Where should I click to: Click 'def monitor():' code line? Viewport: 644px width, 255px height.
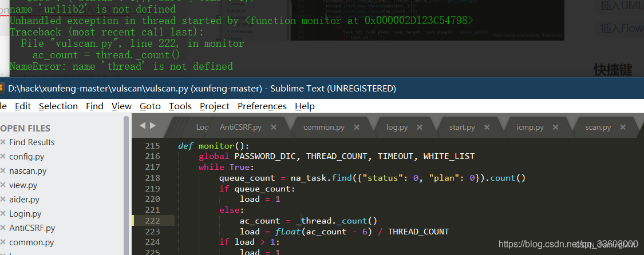(214, 146)
